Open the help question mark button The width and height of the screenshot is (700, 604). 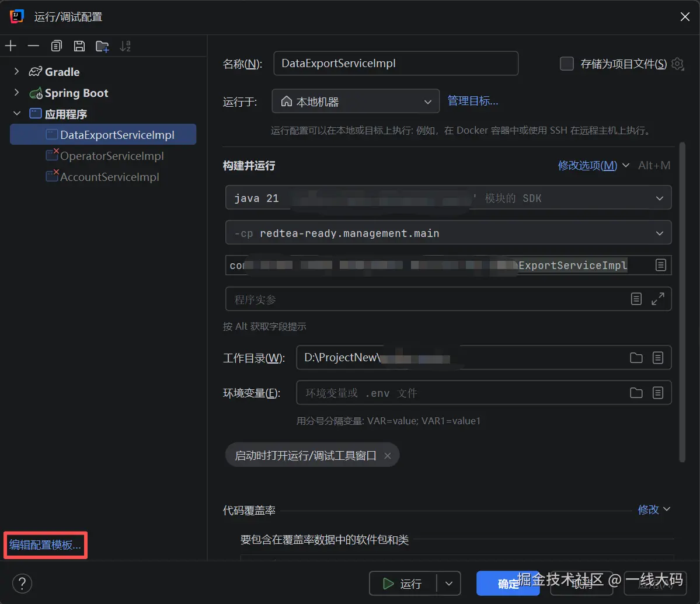tap(22, 583)
